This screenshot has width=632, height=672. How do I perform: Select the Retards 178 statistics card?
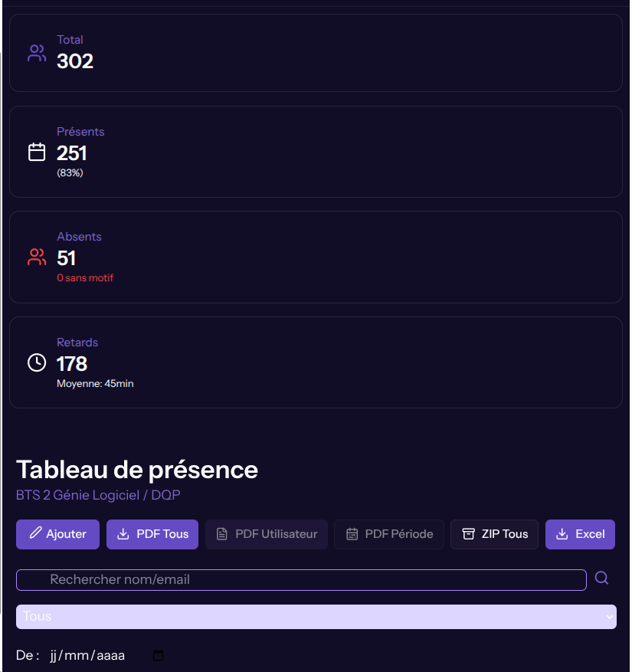[x=316, y=362]
